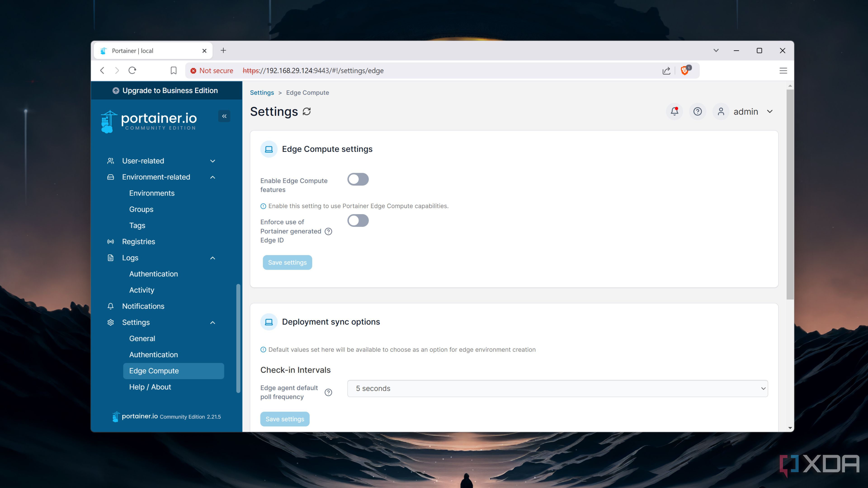Click the page vertical scrollbar thumb

[x=790, y=194]
